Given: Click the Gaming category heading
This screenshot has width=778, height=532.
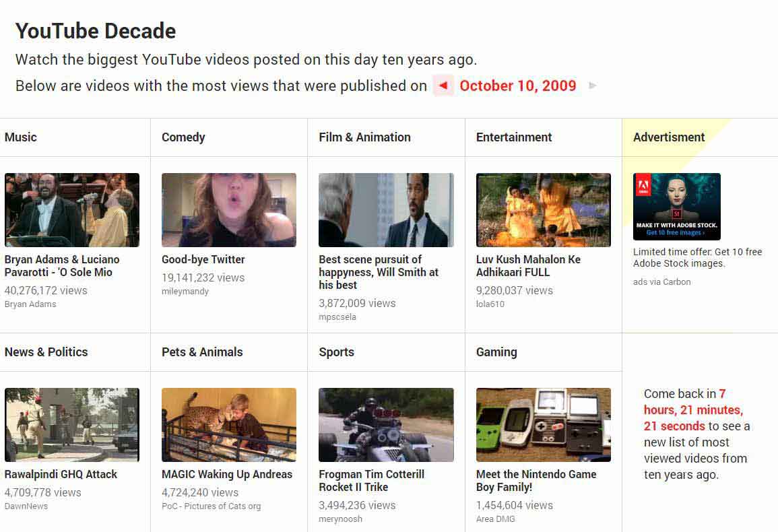Looking at the screenshot, I should click(496, 352).
